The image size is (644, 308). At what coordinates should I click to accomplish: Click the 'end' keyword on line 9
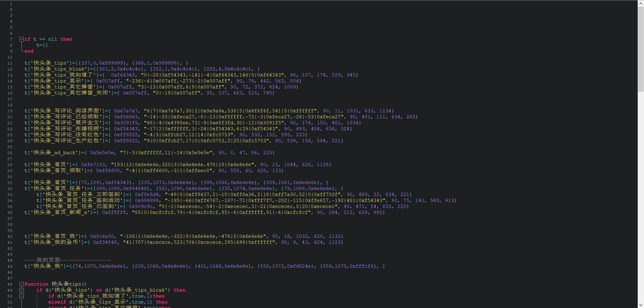pos(29,51)
